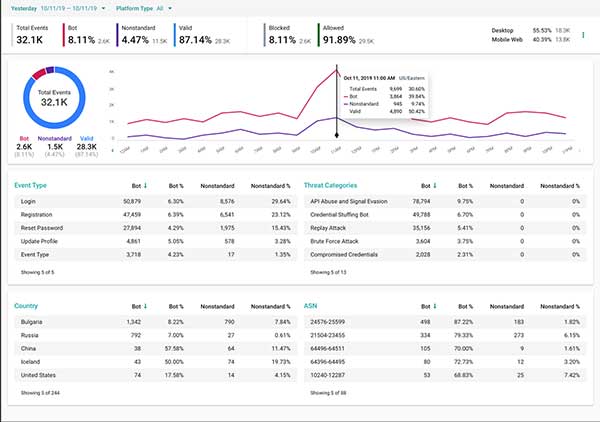This screenshot has width=600, height=422.
Task: Click the Bot legend under donut chart
Action: 25,146
